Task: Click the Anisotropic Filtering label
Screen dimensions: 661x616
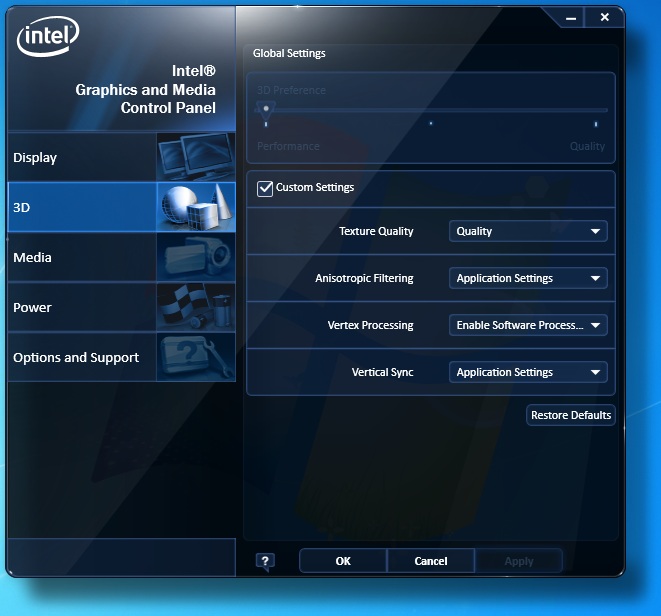Action: (x=364, y=278)
